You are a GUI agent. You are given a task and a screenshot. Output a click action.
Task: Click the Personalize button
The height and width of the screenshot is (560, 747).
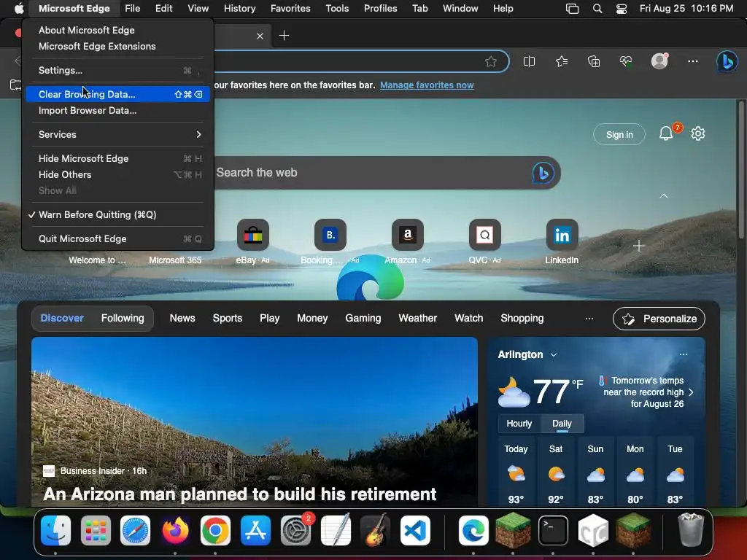click(x=659, y=319)
